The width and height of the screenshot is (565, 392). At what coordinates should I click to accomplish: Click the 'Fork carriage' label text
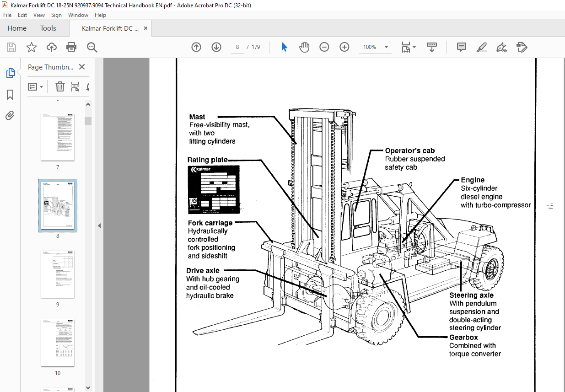click(x=210, y=223)
